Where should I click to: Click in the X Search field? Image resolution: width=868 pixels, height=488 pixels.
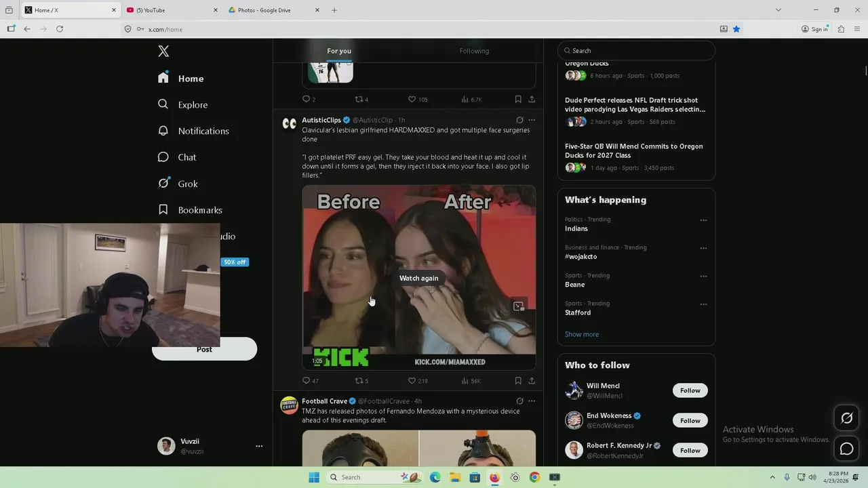click(636, 51)
